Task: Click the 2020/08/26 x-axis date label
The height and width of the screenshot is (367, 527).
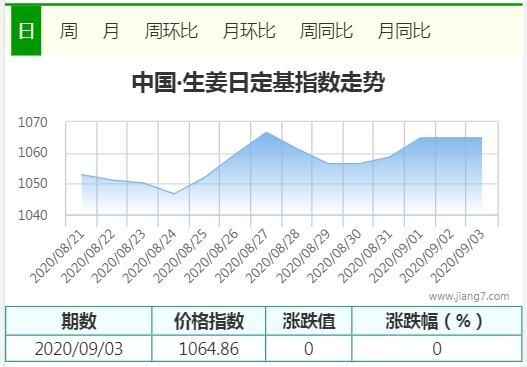Action: pos(211,256)
